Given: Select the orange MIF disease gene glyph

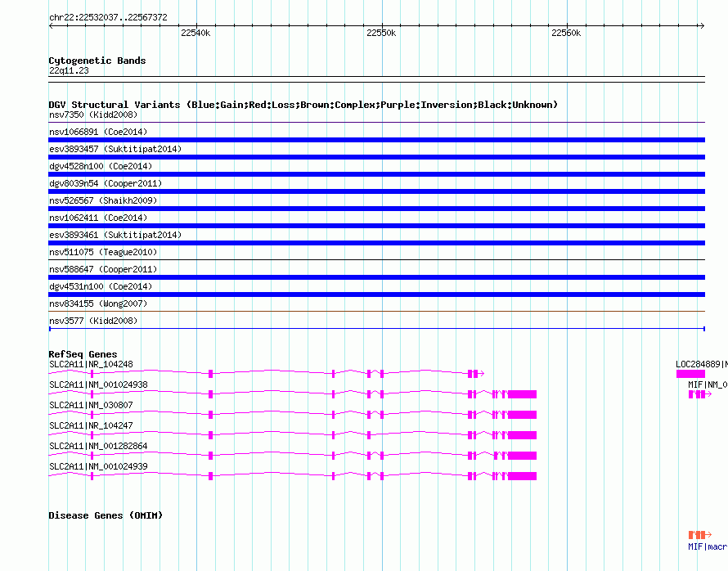Looking at the screenshot, I should (699, 535).
